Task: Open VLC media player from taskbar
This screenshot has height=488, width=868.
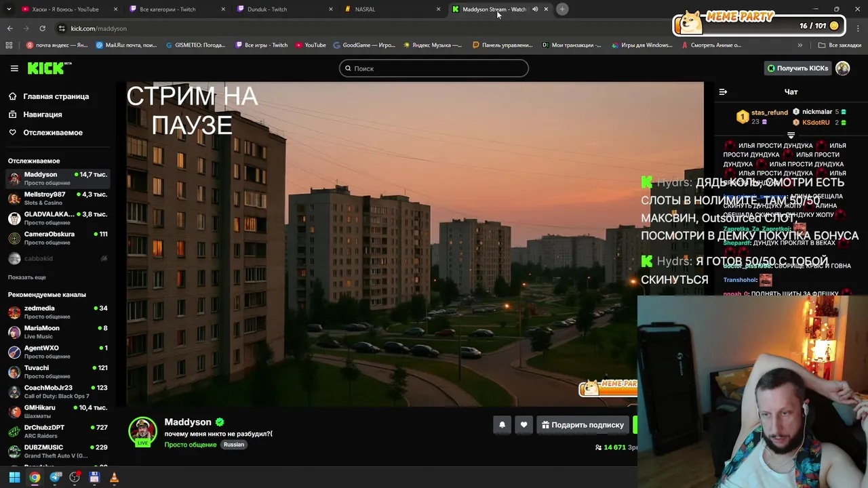Action: [114, 477]
